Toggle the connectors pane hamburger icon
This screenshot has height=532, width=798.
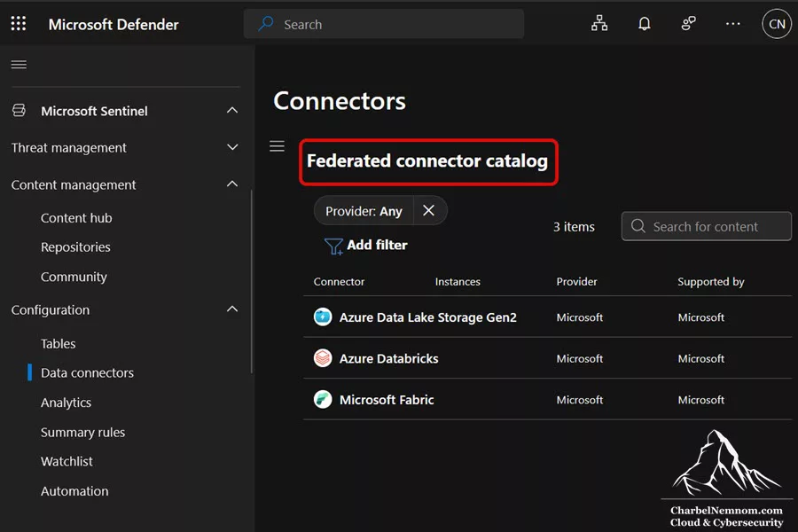[x=277, y=146]
